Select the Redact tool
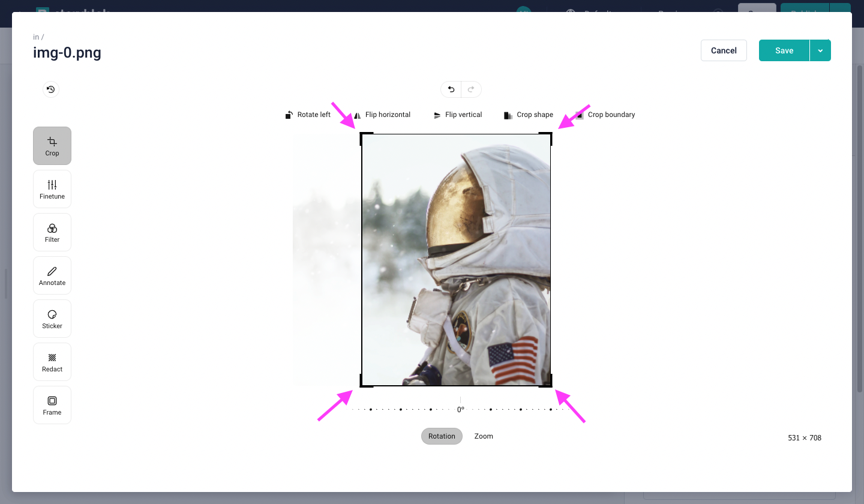This screenshot has width=864, height=504. 52,362
